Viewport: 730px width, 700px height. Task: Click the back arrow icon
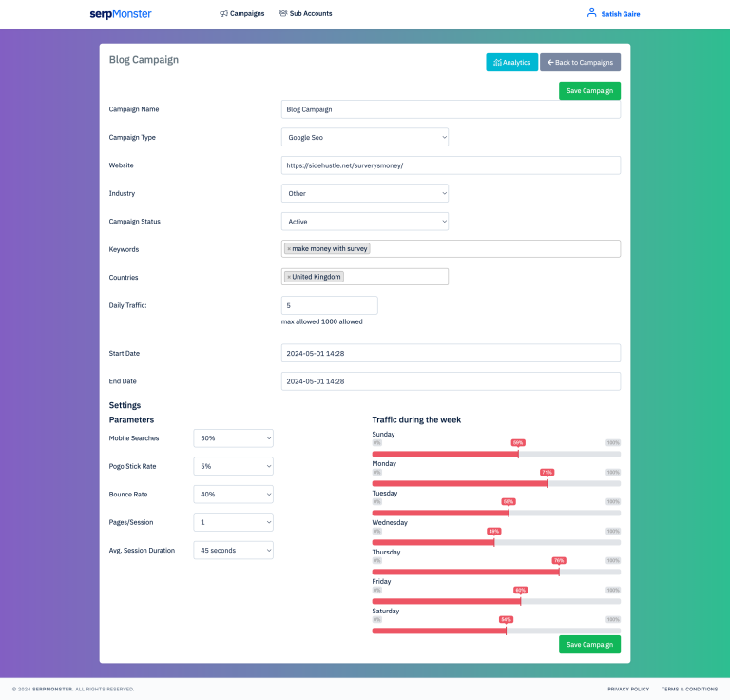550,62
